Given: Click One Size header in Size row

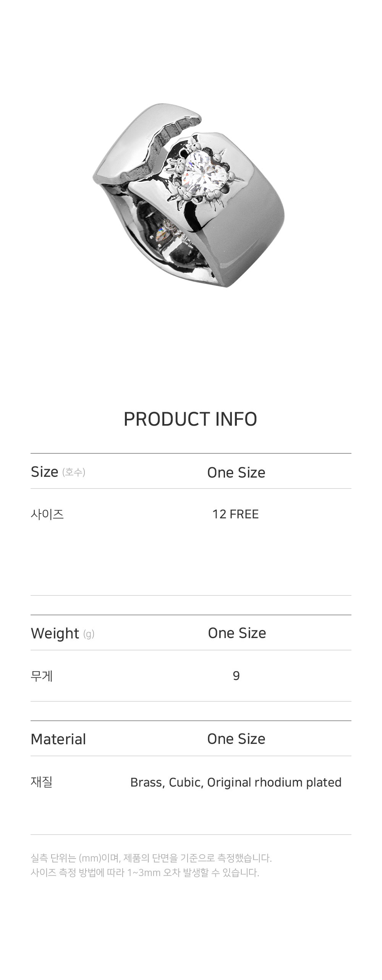Looking at the screenshot, I should tap(236, 473).
